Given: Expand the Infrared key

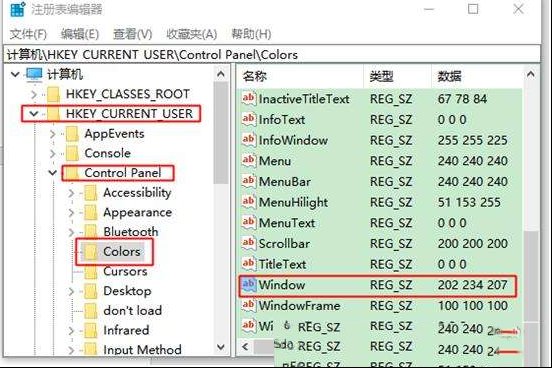Looking at the screenshot, I should tap(71, 331).
